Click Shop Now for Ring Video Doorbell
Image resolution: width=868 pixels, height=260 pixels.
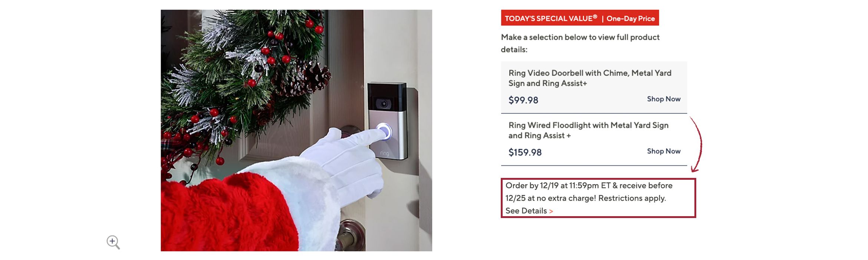point(664,99)
